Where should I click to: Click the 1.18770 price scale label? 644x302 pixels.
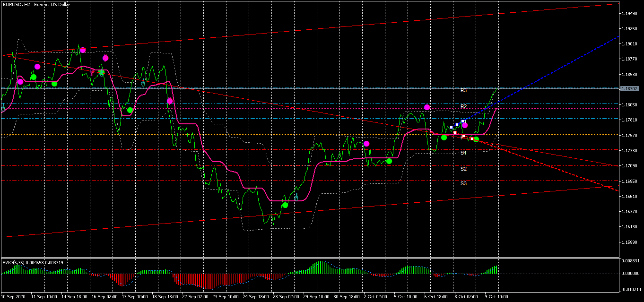pyautogui.click(x=630, y=59)
